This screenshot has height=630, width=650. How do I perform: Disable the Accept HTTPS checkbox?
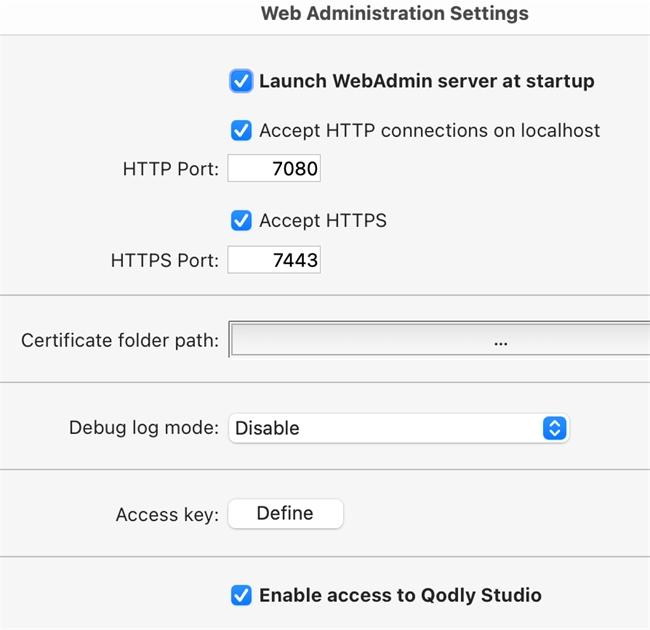[x=241, y=221]
